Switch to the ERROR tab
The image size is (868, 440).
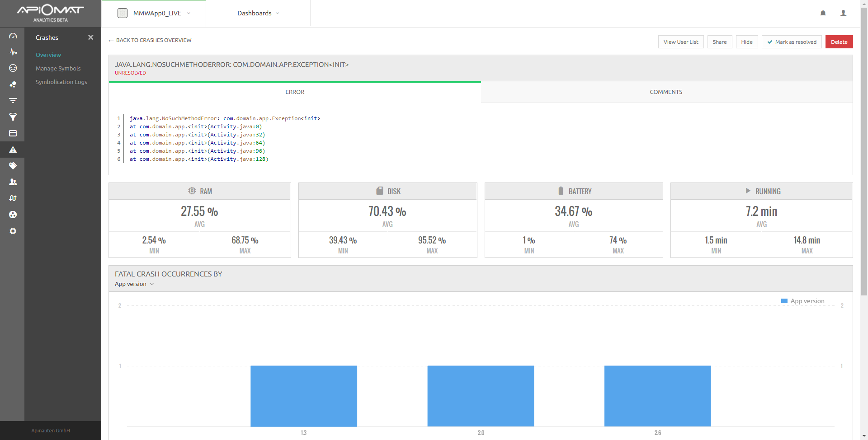point(295,92)
